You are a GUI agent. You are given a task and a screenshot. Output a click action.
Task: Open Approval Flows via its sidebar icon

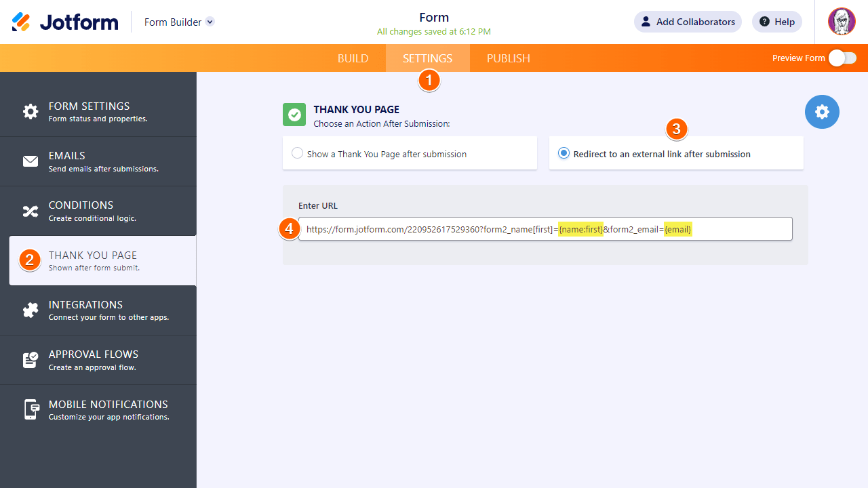tap(30, 360)
